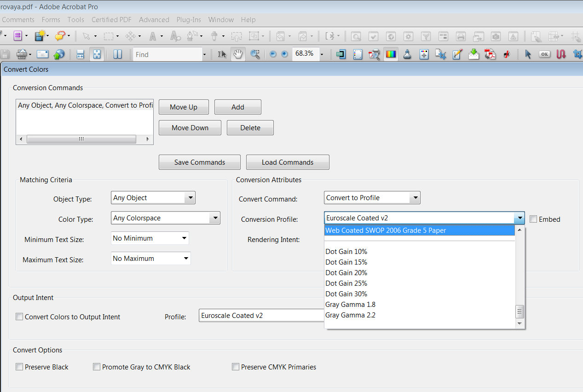Open the Comments menu
This screenshot has height=392, width=583.
click(17, 20)
